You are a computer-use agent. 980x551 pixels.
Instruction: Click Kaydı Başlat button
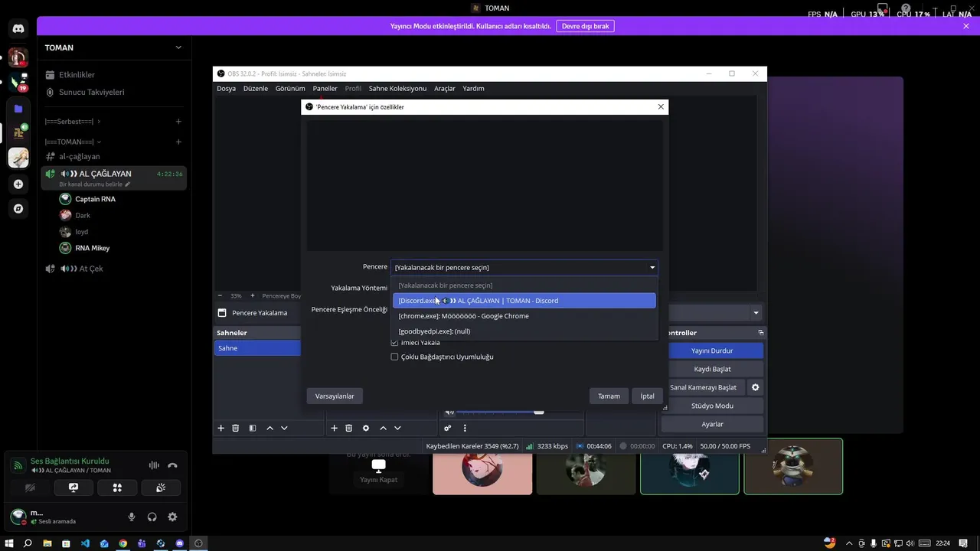click(x=712, y=369)
